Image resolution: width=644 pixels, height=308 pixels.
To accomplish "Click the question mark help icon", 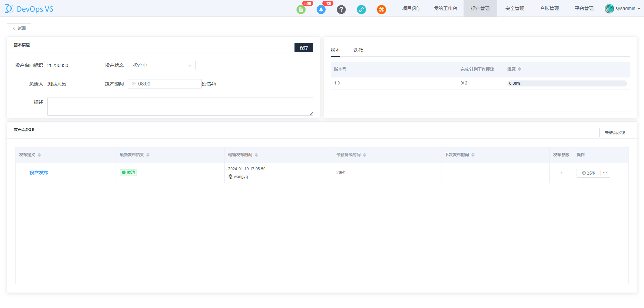I will pos(341,10).
